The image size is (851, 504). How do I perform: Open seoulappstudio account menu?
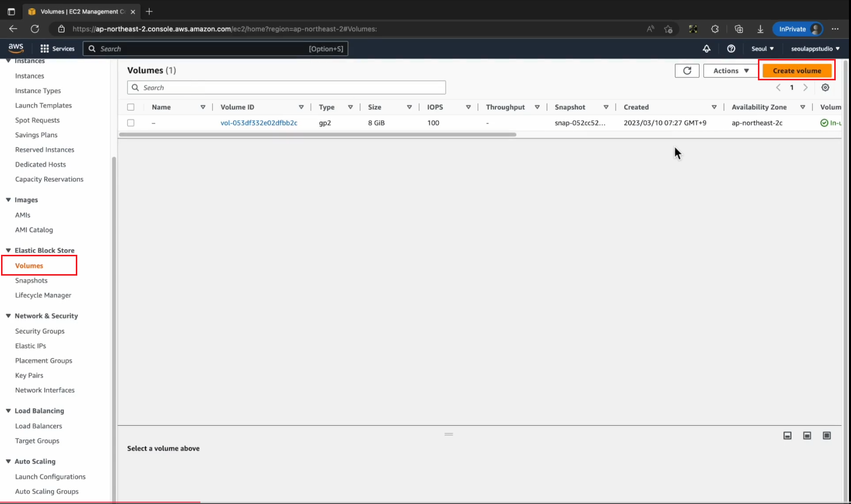click(x=815, y=49)
